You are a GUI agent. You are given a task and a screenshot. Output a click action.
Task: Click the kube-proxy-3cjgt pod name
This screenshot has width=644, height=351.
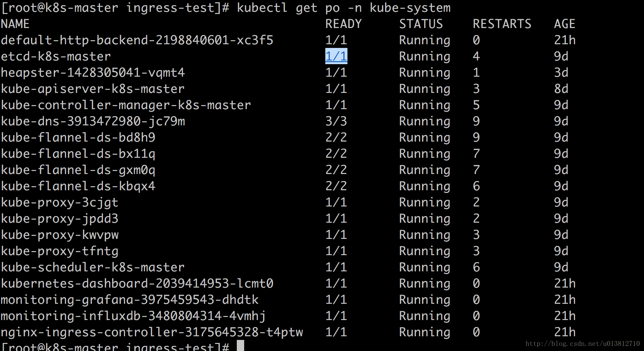tap(59, 202)
